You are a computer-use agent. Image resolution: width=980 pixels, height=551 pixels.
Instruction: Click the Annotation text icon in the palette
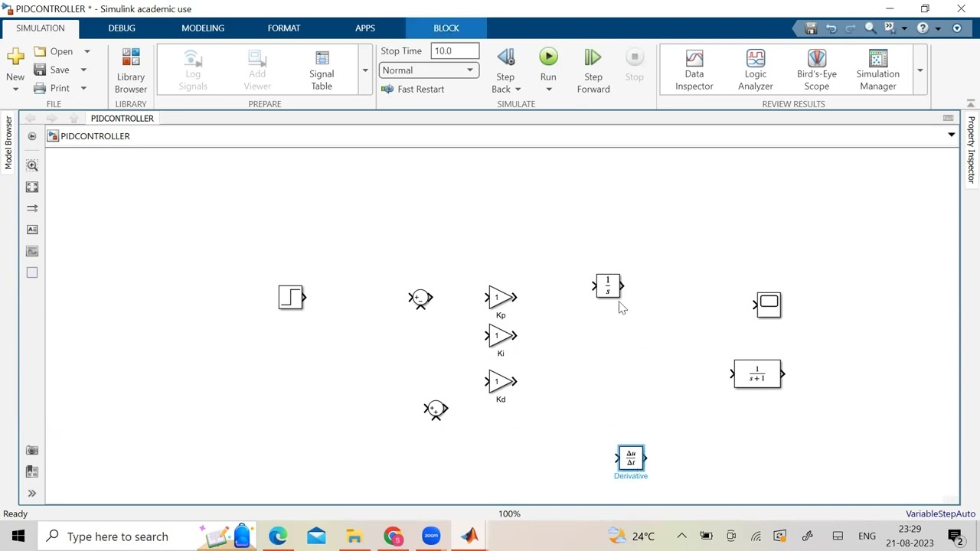[32, 230]
